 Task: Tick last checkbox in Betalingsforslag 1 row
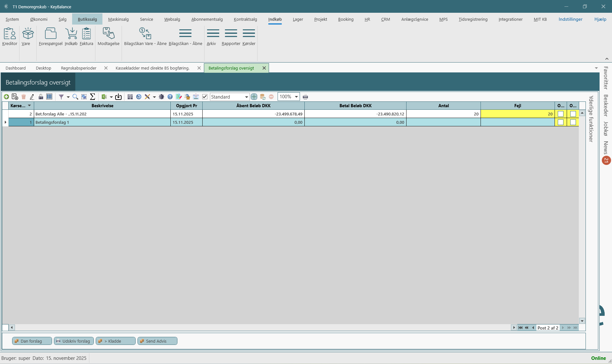point(573,122)
